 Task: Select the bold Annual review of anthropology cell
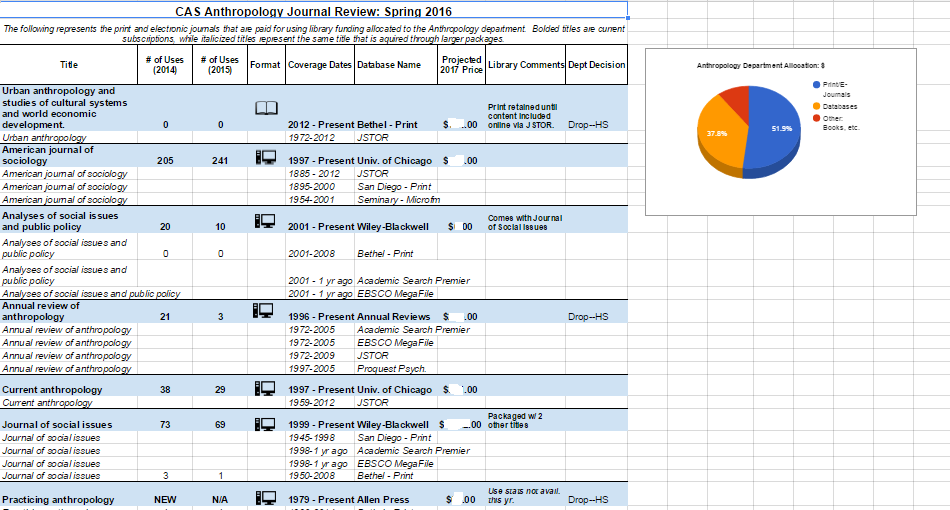click(68, 311)
